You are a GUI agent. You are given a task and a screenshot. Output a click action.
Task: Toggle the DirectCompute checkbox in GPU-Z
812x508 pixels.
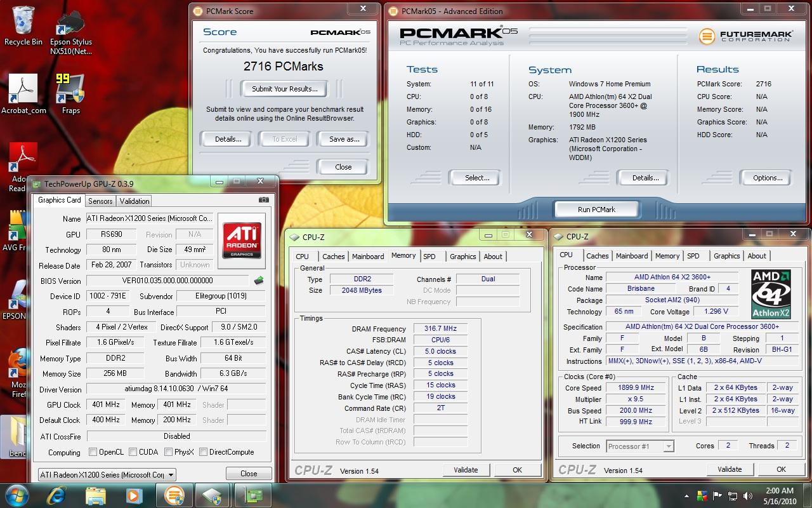click(x=203, y=452)
